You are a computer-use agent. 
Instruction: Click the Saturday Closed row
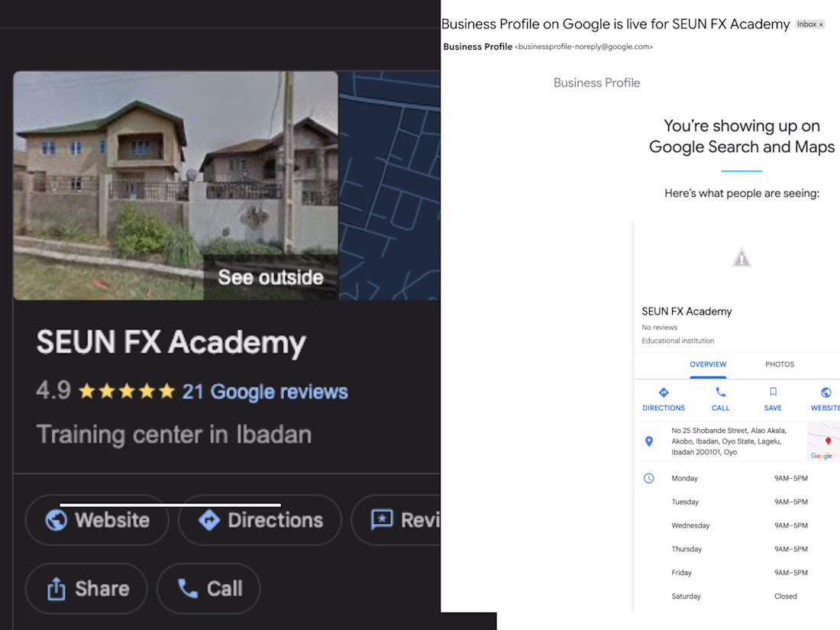click(734, 596)
